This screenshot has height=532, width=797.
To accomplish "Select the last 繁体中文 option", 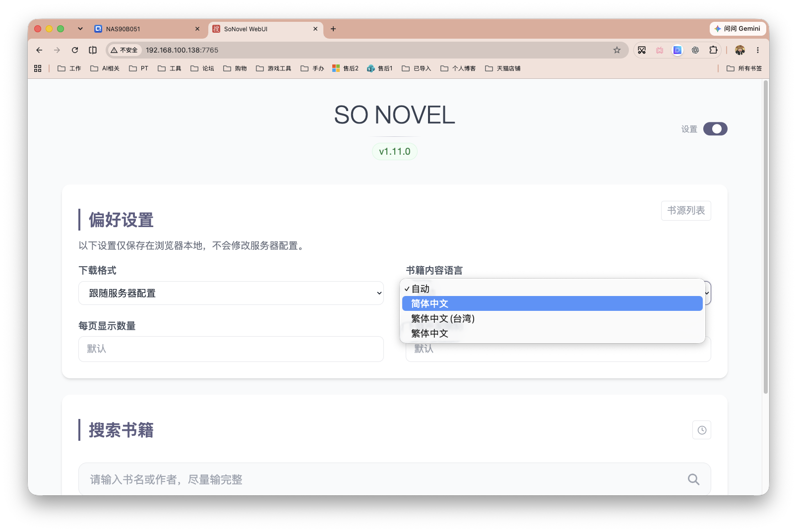I will point(552,333).
